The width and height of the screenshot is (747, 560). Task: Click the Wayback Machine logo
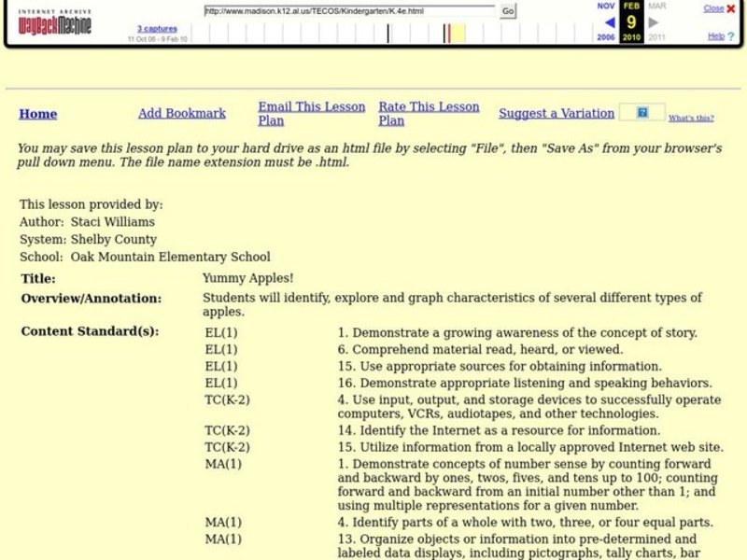coord(55,22)
